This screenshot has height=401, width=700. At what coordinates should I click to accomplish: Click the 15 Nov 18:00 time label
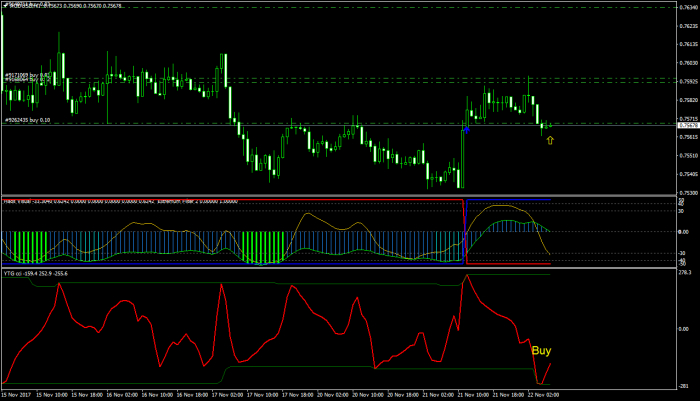87,395
